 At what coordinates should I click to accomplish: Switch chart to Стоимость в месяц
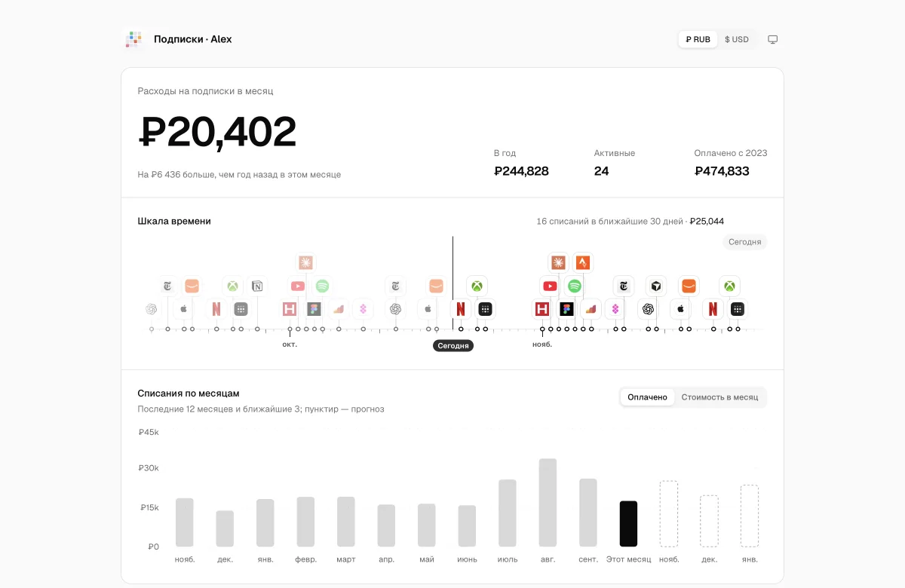(x=719, y=397)
